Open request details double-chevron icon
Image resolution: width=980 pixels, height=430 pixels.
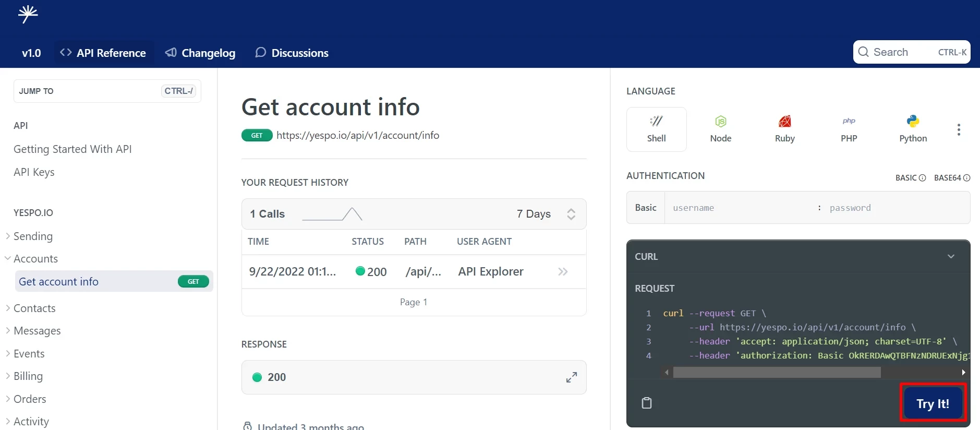[x=563, y=271]
